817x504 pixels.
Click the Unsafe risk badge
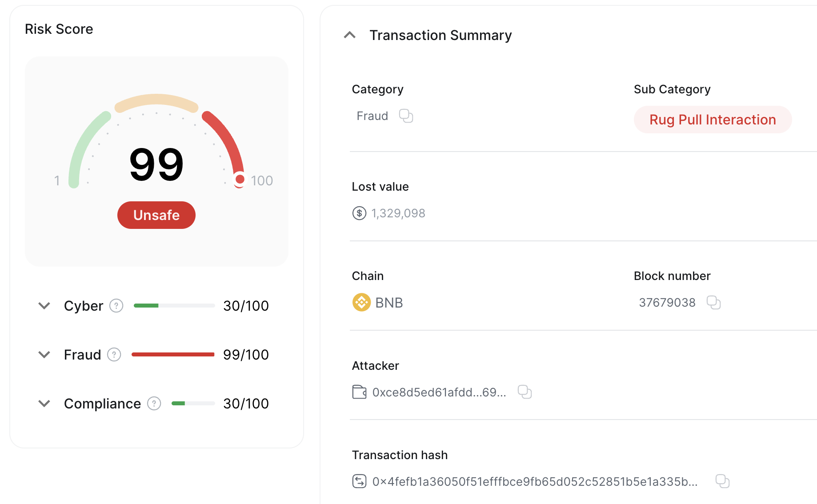click(156, 215)
